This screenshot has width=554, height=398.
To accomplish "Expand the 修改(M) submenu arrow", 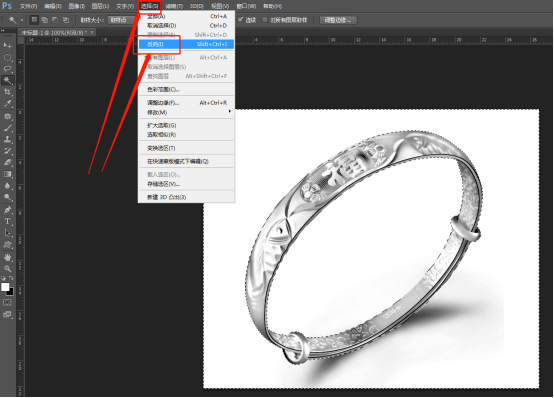I will click(x=230, y=112).
